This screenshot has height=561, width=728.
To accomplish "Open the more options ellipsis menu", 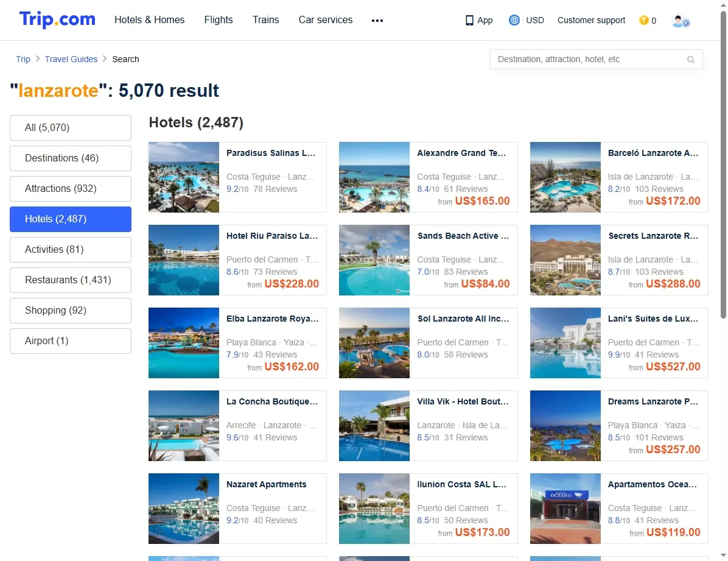I will click(377, 21).
